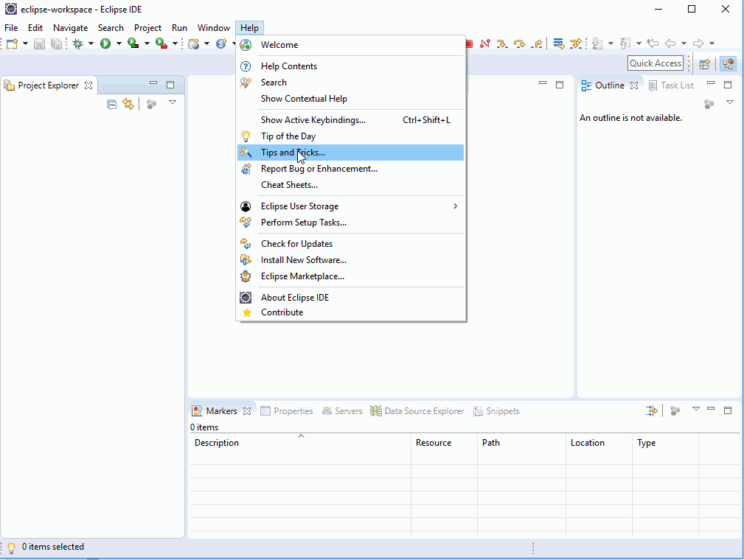Expand Eclipse User Storage submenu
The height and width of the screenshot is (560, 744).
click(x=351, y=206)
